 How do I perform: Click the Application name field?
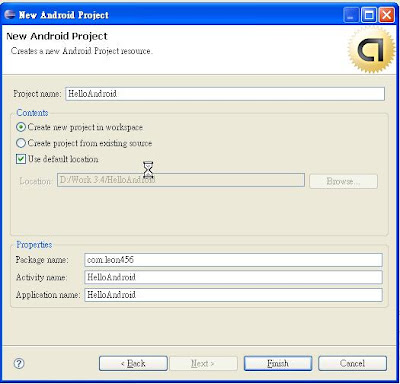click(233, 295)
